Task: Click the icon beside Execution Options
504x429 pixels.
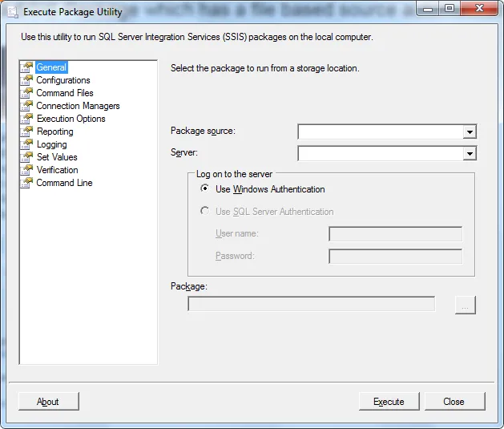Action: pyautogui.click(x=27, y=119)
